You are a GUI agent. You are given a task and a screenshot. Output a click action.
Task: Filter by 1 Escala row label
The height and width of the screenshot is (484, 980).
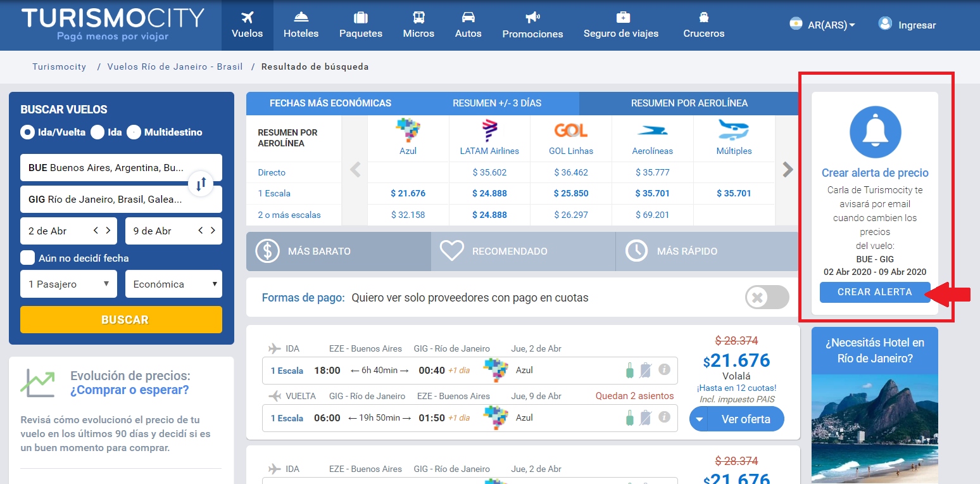[x=274, y=193]
